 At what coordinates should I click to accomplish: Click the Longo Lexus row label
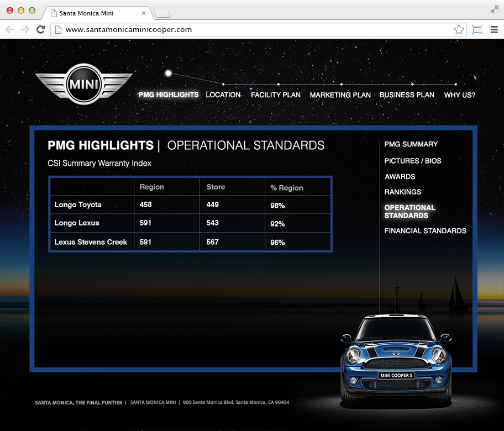coord(77,223)
